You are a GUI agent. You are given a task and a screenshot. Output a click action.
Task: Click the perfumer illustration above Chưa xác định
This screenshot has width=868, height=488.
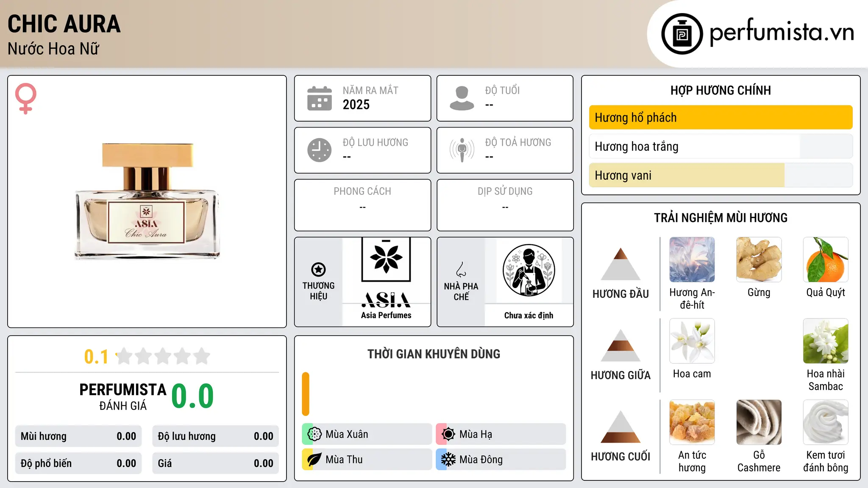[529, 270]
